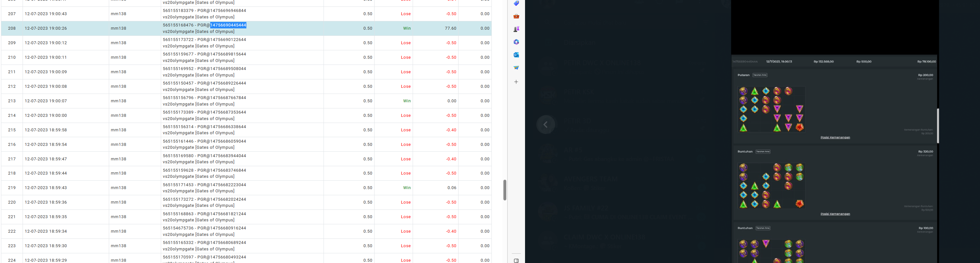This screenshot has height=263, width=980.
Task: Click row number 210
Action: pos(12,57)
